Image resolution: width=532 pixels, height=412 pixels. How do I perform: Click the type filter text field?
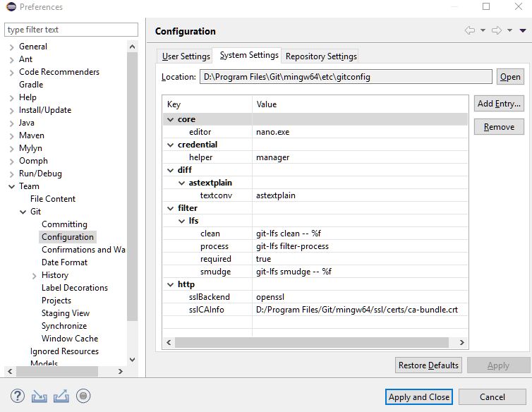[71, 30]
